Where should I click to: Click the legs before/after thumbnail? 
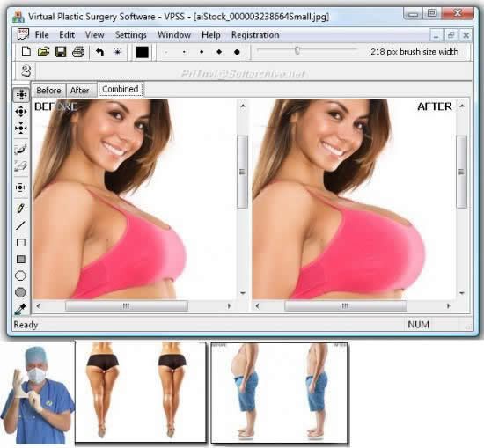pos(141,393)
